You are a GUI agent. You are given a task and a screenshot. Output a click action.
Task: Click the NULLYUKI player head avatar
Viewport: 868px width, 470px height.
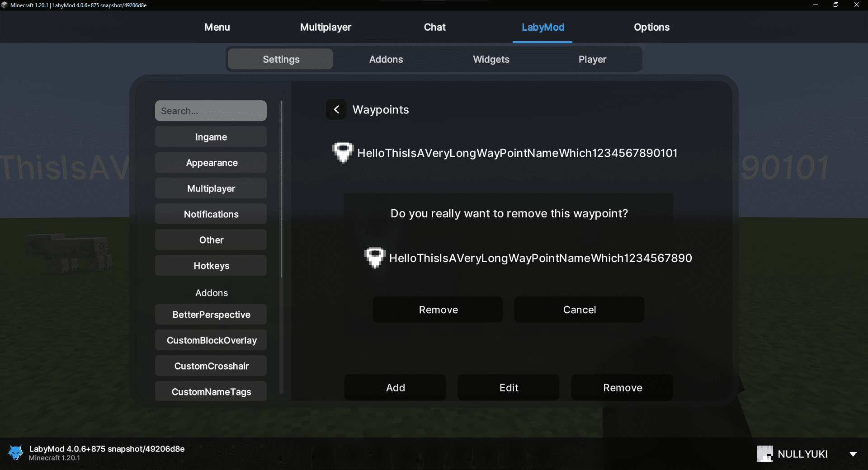point(765,454)
